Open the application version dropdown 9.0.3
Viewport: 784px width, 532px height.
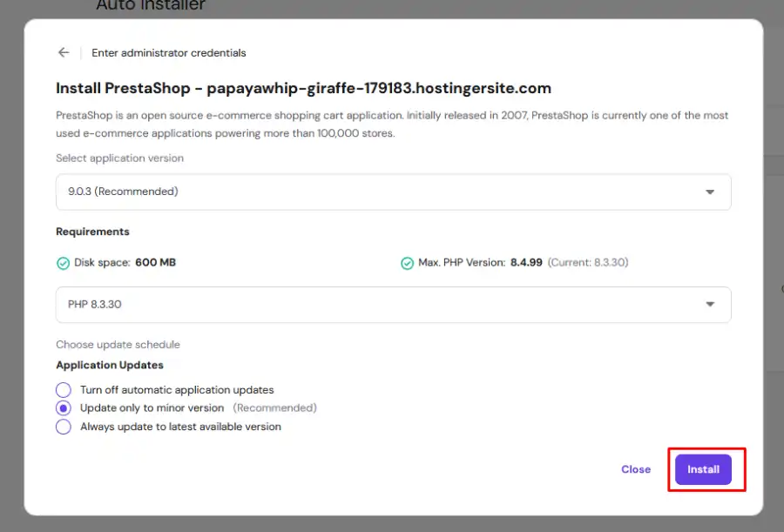tap(394, 192)
